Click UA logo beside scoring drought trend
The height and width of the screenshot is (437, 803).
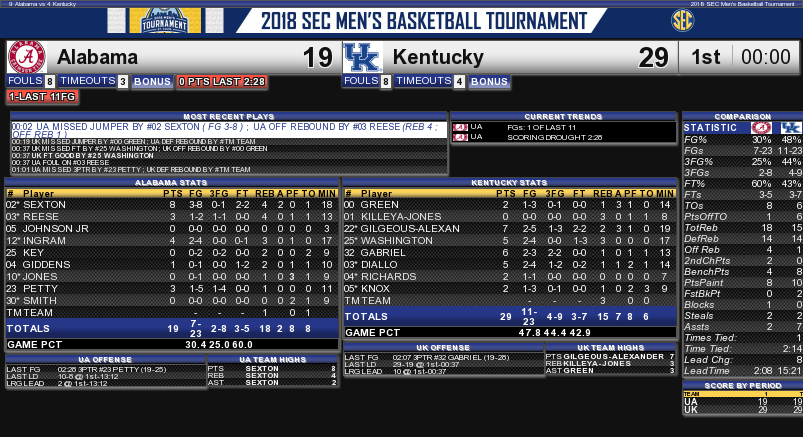pos(460,137)
